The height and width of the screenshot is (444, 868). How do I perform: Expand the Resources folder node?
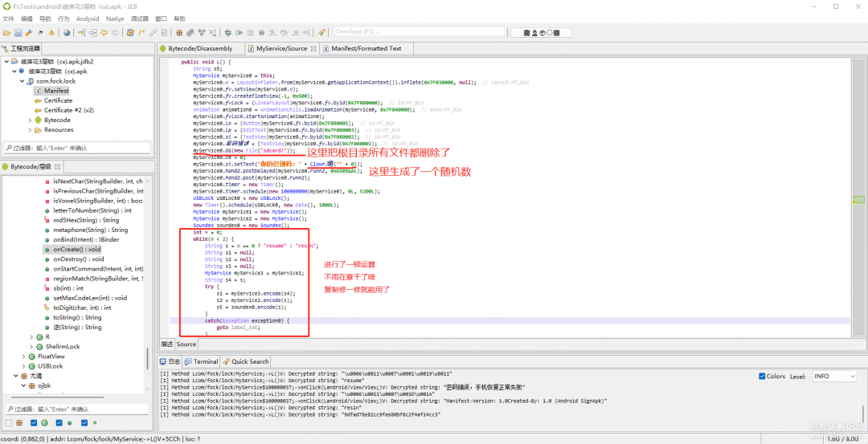[x=30, y=130]
